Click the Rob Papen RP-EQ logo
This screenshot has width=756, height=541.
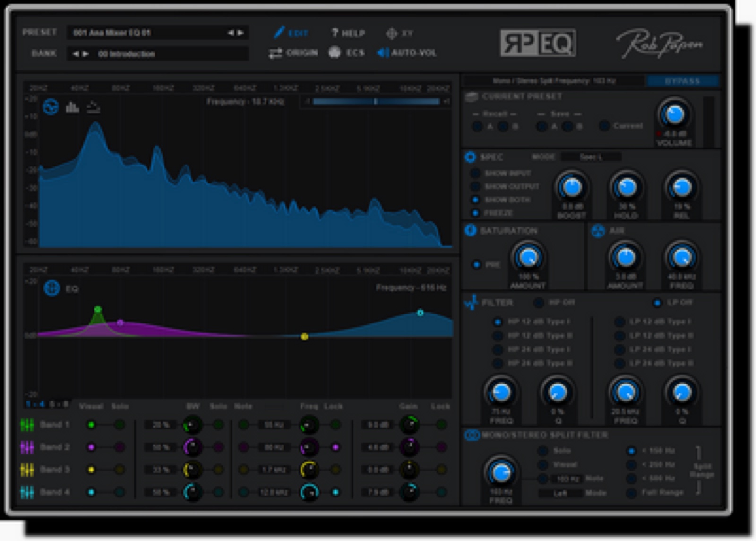pyautogui.click(x=538, y=43)
